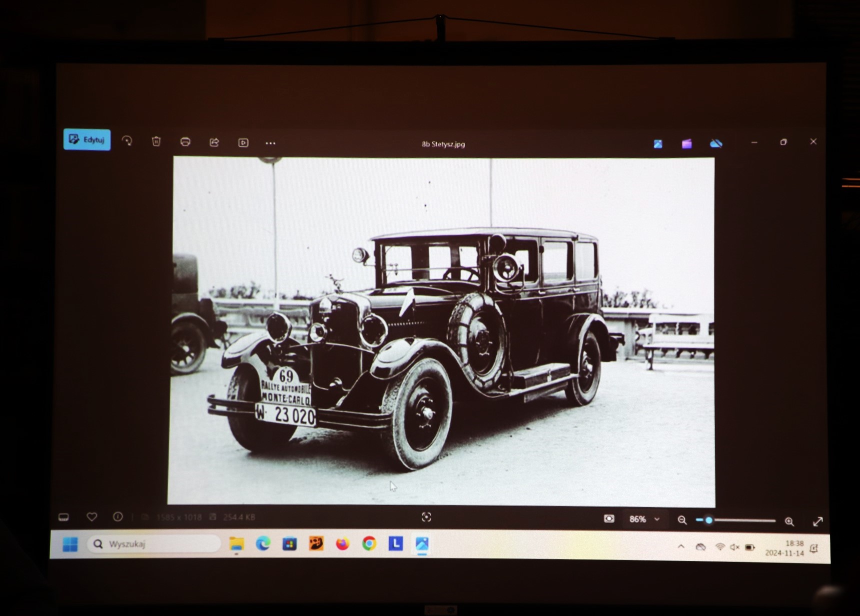Click the OneDrive tray cloud icon

[701, 547]
